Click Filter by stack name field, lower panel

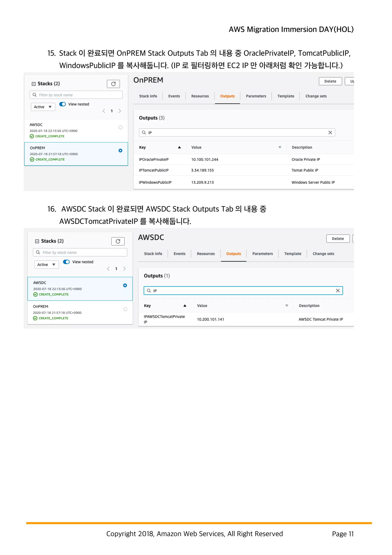[x=80, y=253]
